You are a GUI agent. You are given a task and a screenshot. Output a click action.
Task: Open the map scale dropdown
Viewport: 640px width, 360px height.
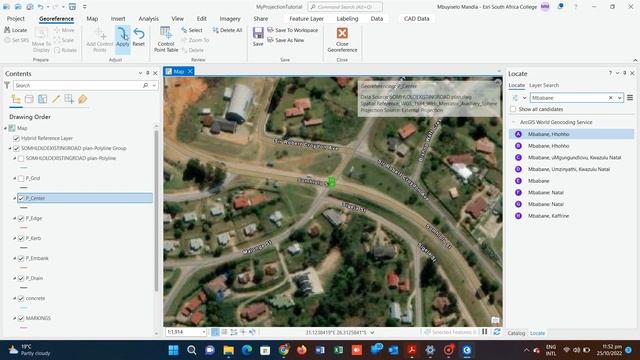(x=204, y=332)
